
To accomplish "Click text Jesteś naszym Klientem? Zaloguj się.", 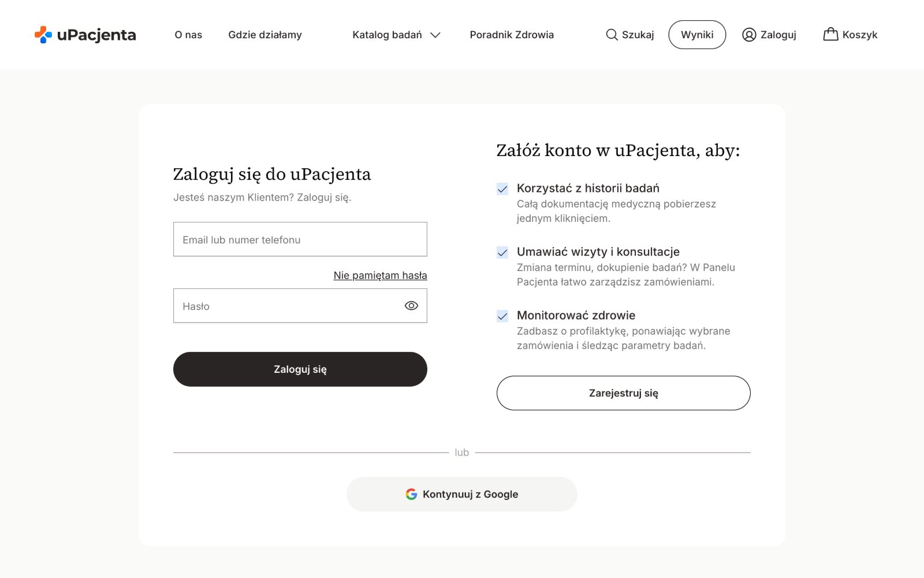I will point(262,197).
